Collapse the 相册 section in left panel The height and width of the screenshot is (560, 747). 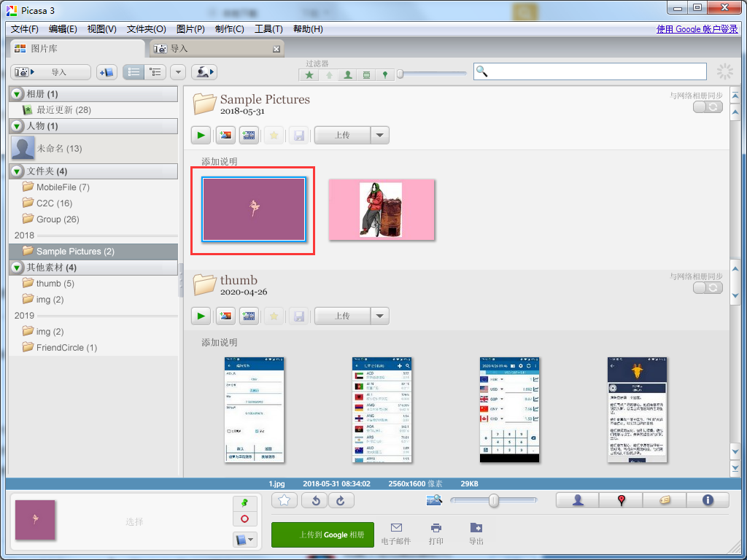[x=16, y=93]
